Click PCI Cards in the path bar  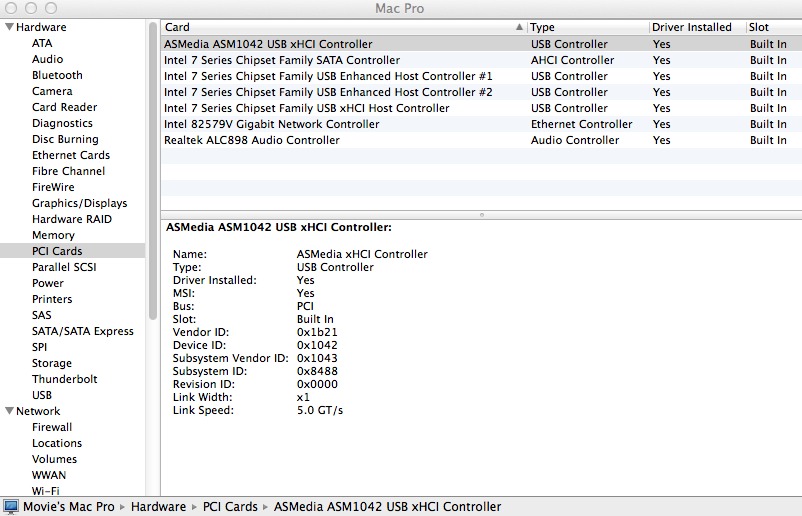point(230,507)
